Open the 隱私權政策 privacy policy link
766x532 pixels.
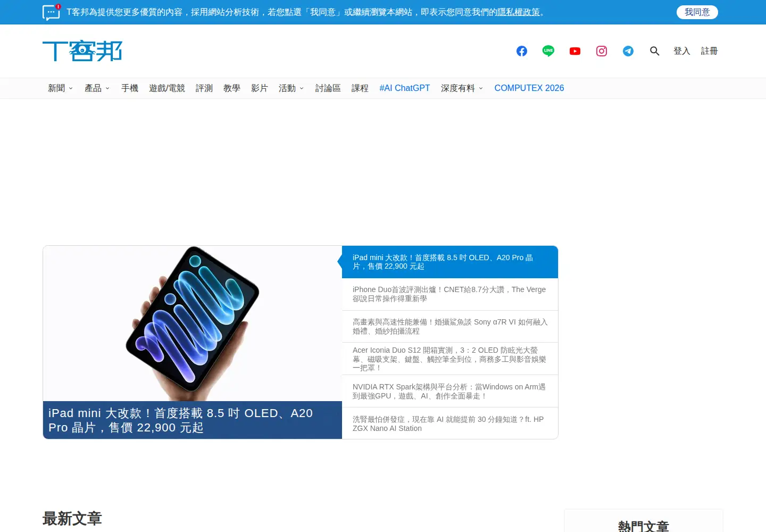[519, 12]
